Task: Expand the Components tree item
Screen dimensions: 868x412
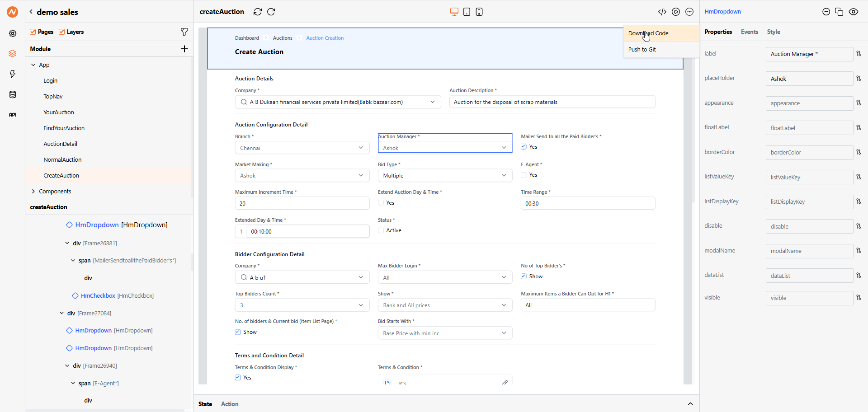Action: [x=33, y=191]
